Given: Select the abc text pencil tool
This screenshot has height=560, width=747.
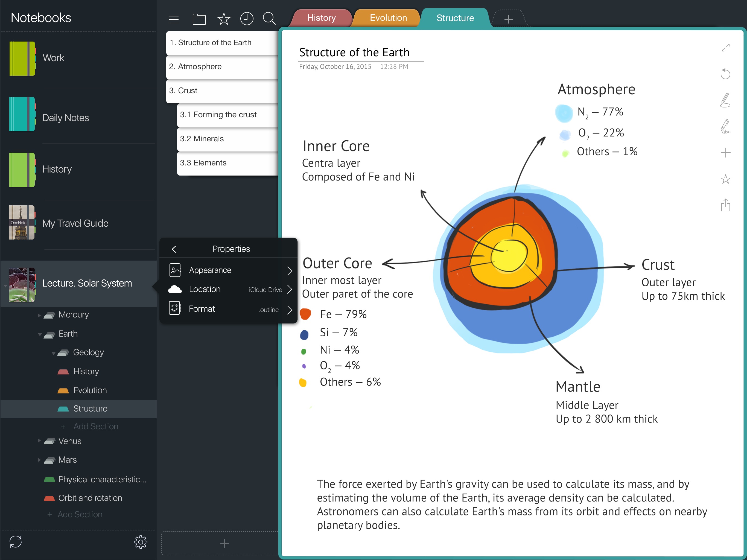Looking at the screenshot, I should coord(725,126).
